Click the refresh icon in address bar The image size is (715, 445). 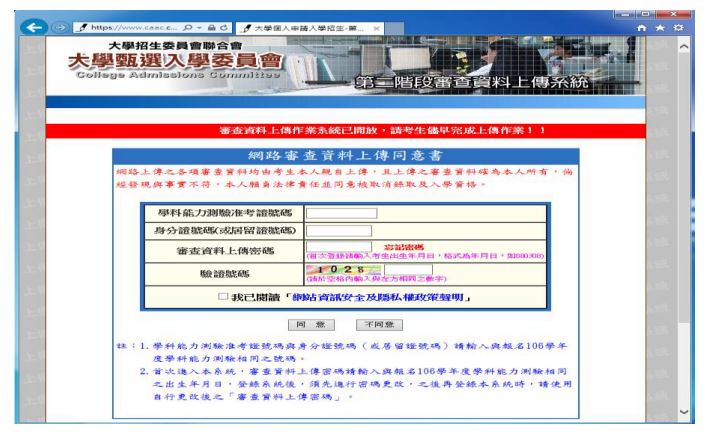pyautogui.click(x=224, y=28)
